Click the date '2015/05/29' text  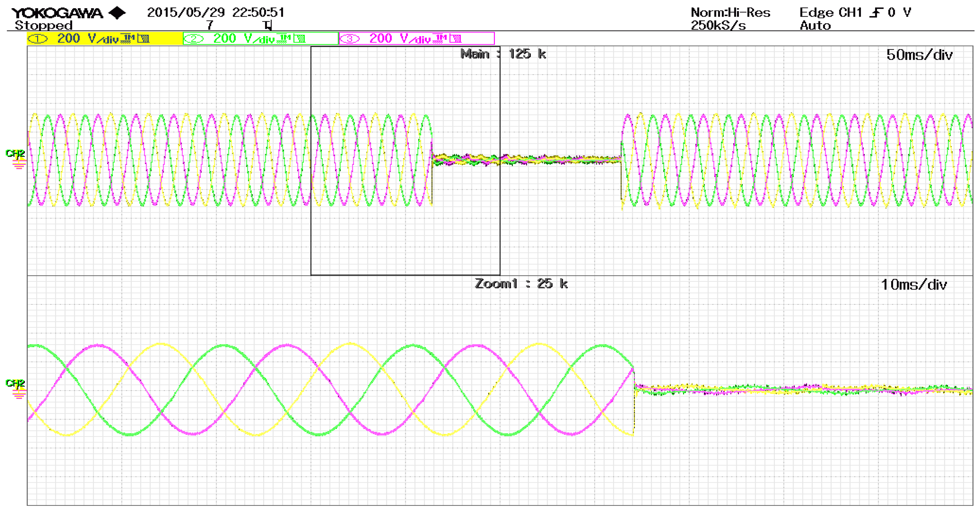click(x=186, y=13)
